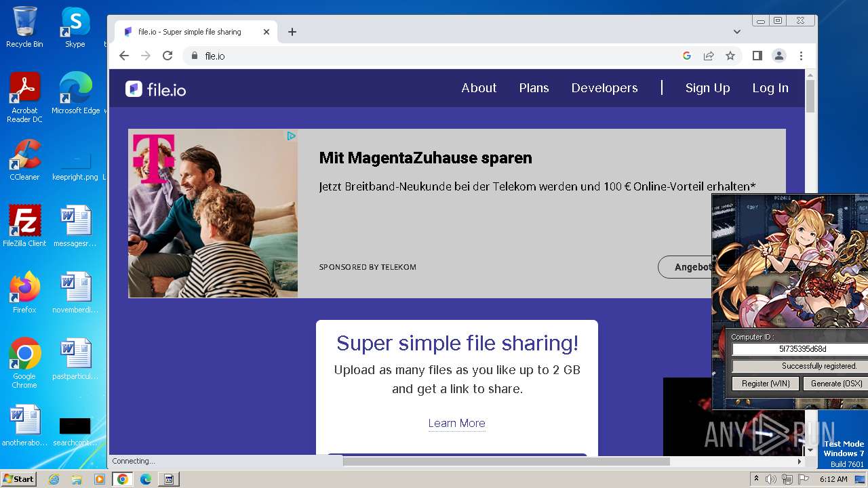Click volume speaker tray icon

771,479
